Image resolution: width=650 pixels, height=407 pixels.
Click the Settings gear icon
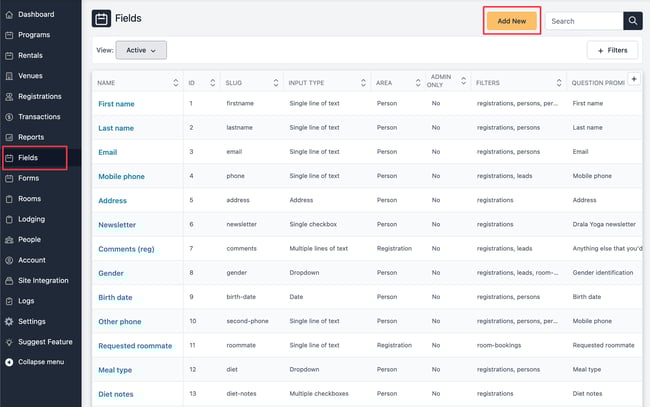pyautogui.click(x=9, y=322)
